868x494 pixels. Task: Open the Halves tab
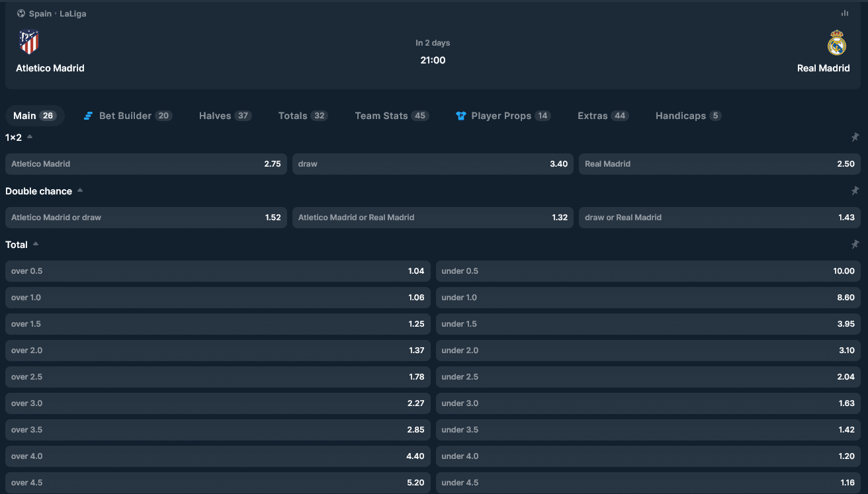[x=225, y=116]
